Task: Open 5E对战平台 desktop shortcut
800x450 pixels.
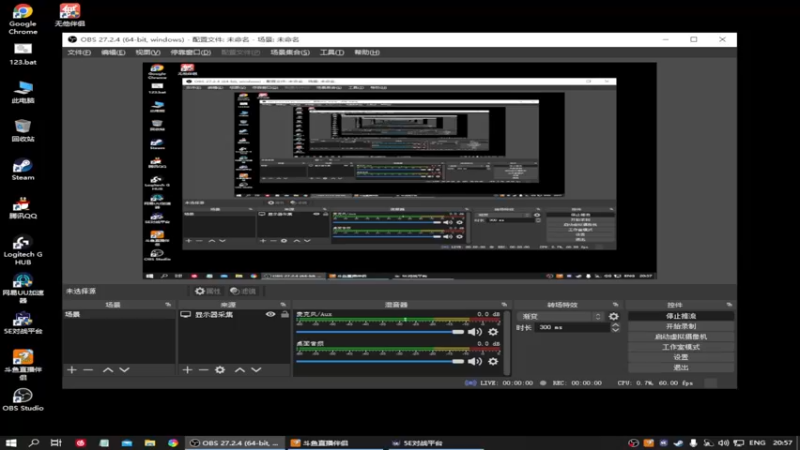Action: click(22, 323)
